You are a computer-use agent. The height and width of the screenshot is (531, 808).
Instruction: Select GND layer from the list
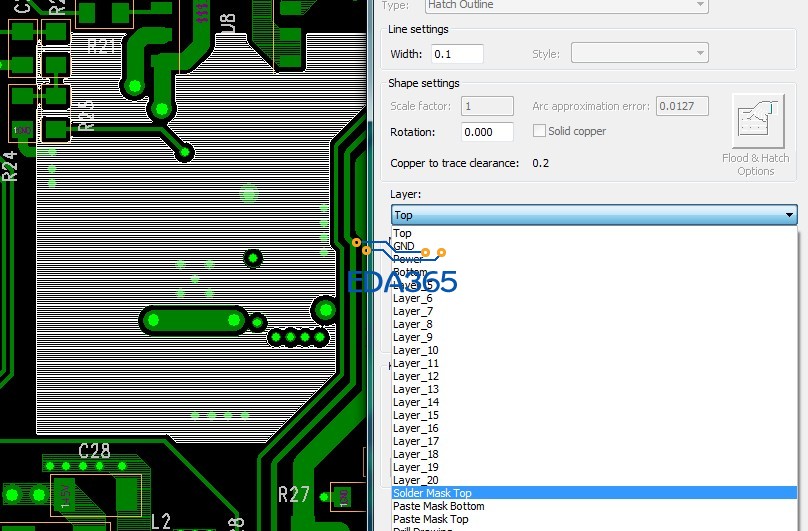(x=404, y=246)
